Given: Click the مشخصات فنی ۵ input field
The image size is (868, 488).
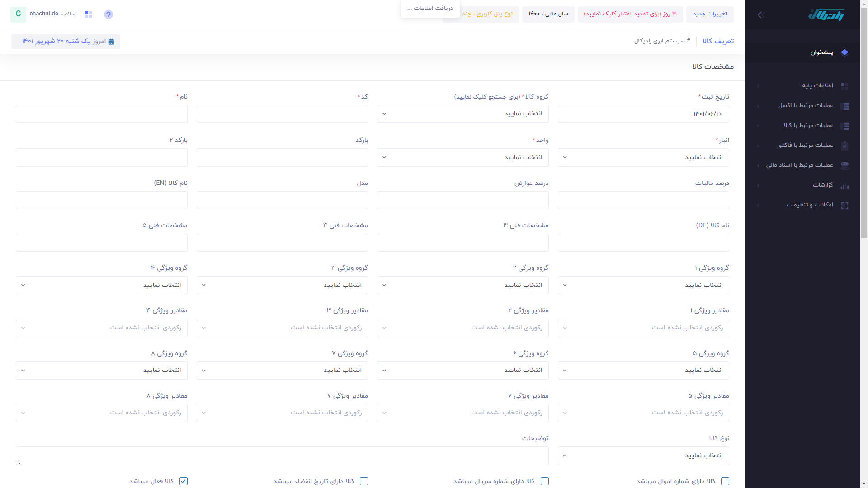Looking at the screenshot, I should (x=102, y=243).
